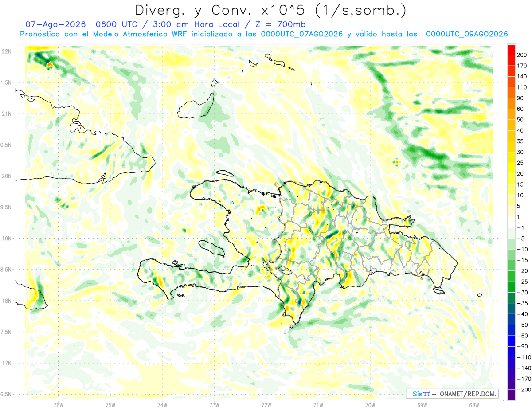The height and width of the screenshot is (411, 532).
Task: Click the '75W' longitude label
Action: (x=110, y=404)
